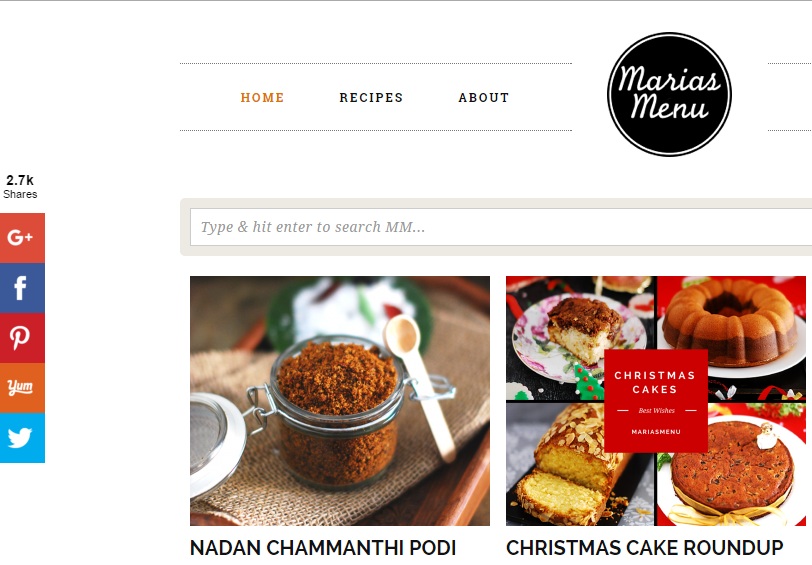Select the bundt cake photo in the collage

pos(731,326)
